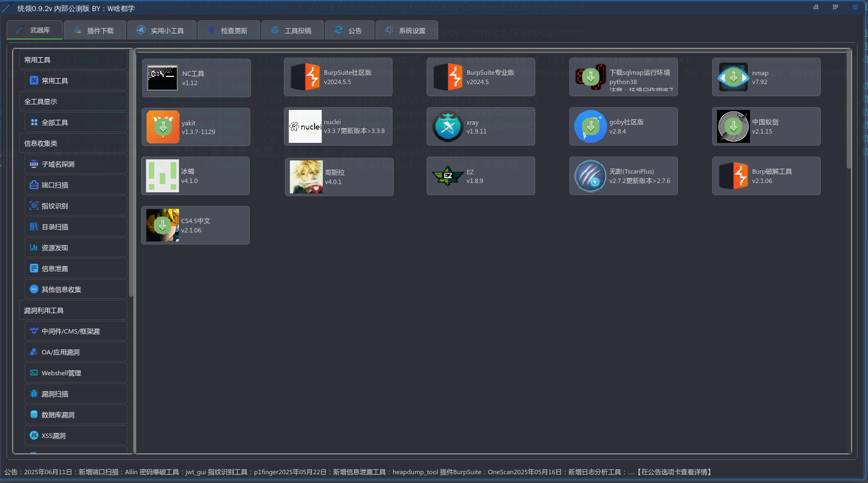Screen dimensions: 868x483
Task: Click the 公告 ticker text at bottom
Action: pos(358,472)
